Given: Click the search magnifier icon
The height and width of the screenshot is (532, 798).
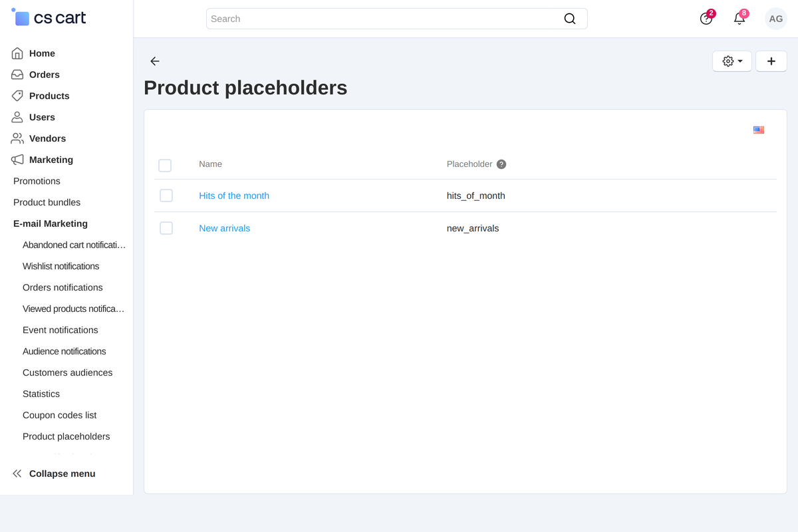Looking at the screenshot, I should (x=570, y=19).
